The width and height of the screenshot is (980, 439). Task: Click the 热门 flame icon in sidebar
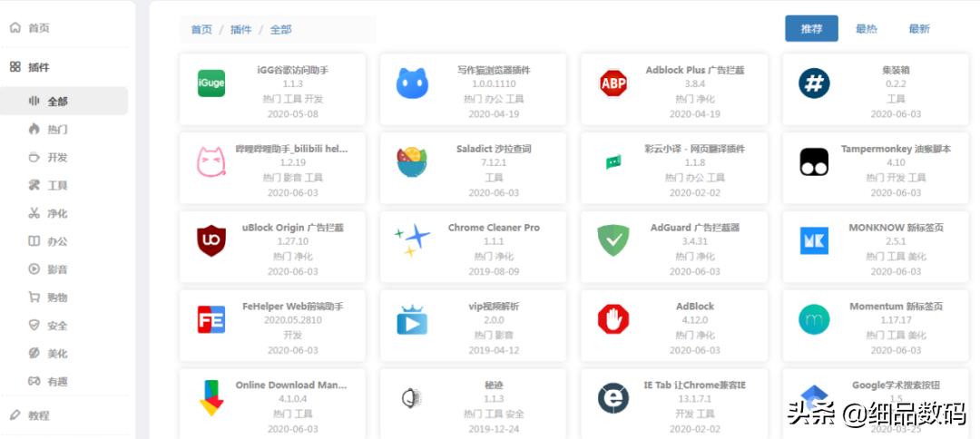[x=34, y=130]
